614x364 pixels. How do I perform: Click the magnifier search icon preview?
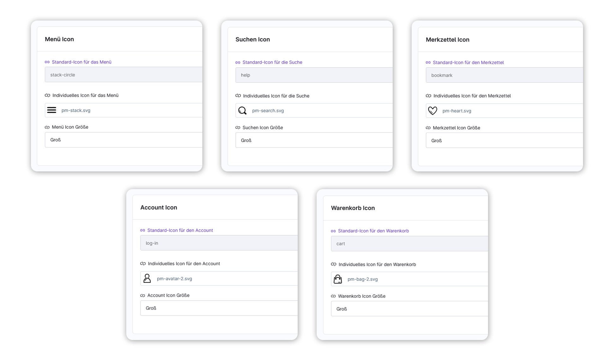pyautogui.click(x=242, y=111)
